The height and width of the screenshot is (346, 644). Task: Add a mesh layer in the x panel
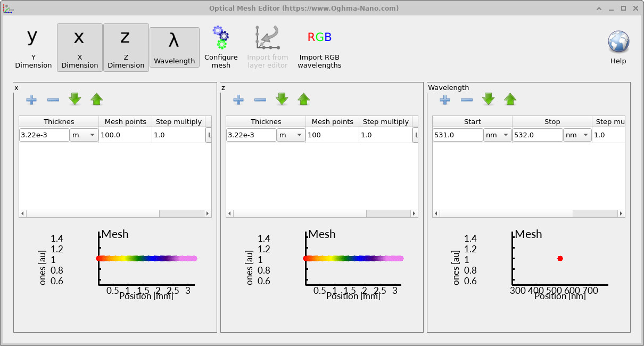pos(31,100)
